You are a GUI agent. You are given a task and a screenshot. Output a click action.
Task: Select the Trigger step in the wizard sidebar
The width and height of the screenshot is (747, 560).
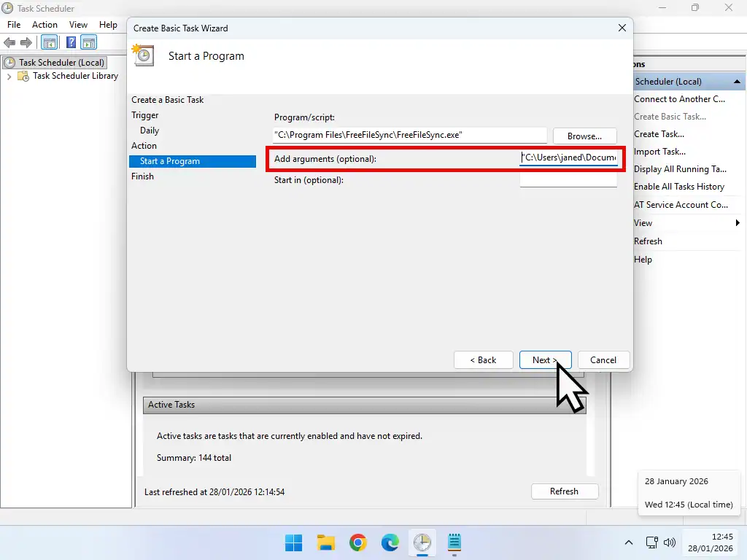tap(144, 114)
